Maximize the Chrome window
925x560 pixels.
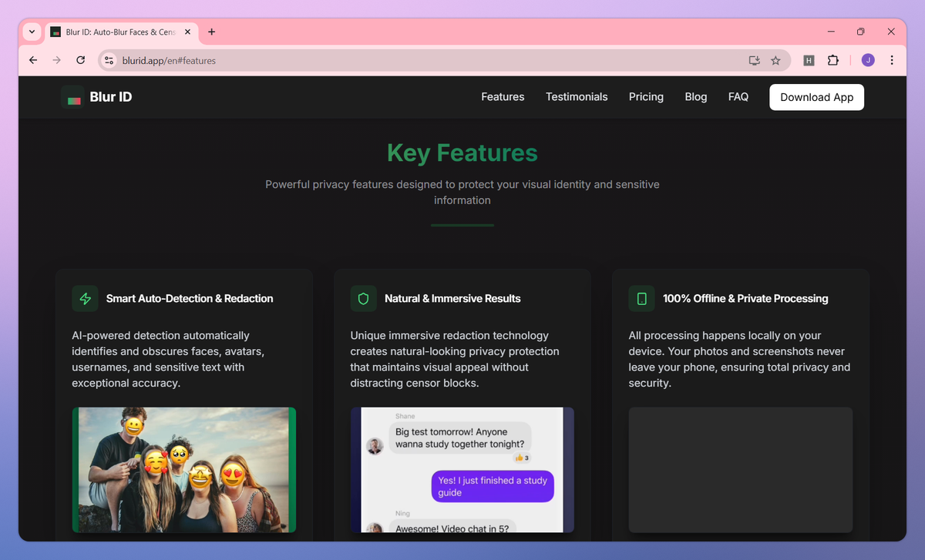[861, 32]
